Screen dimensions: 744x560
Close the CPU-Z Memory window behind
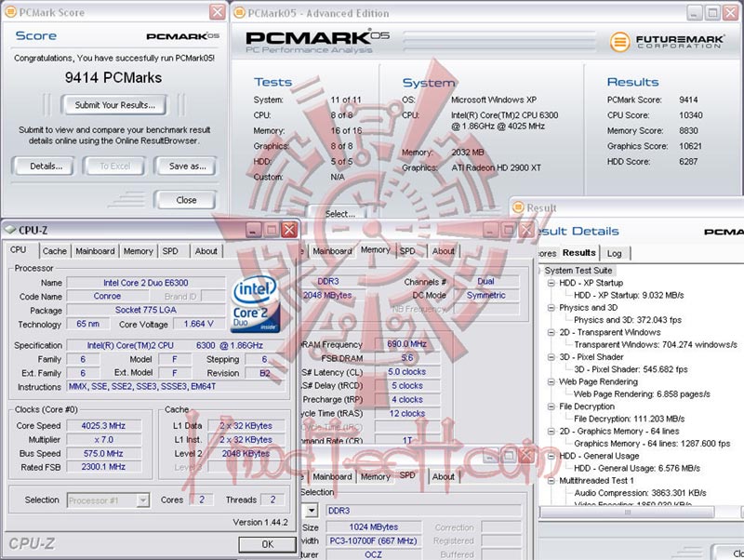(525, 231)
